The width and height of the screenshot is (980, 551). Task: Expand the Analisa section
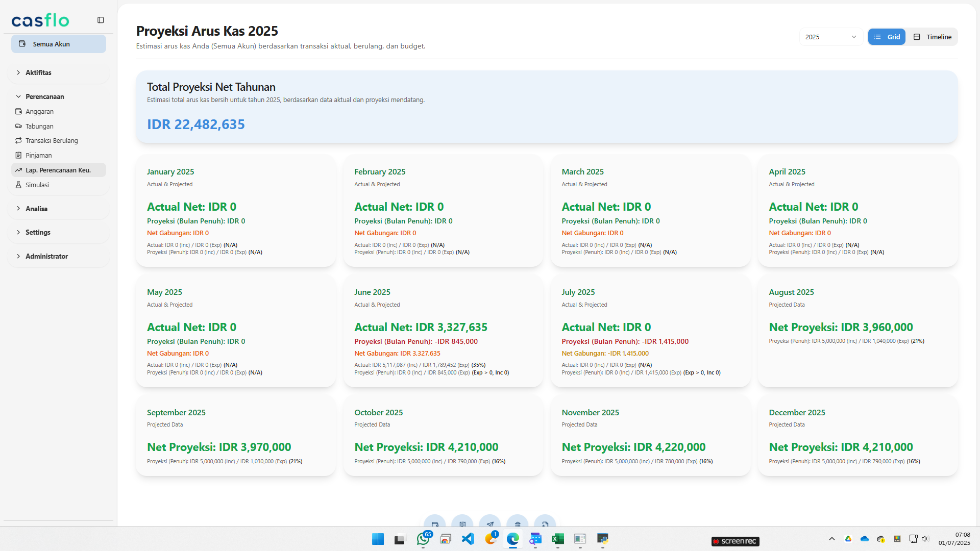36,209
